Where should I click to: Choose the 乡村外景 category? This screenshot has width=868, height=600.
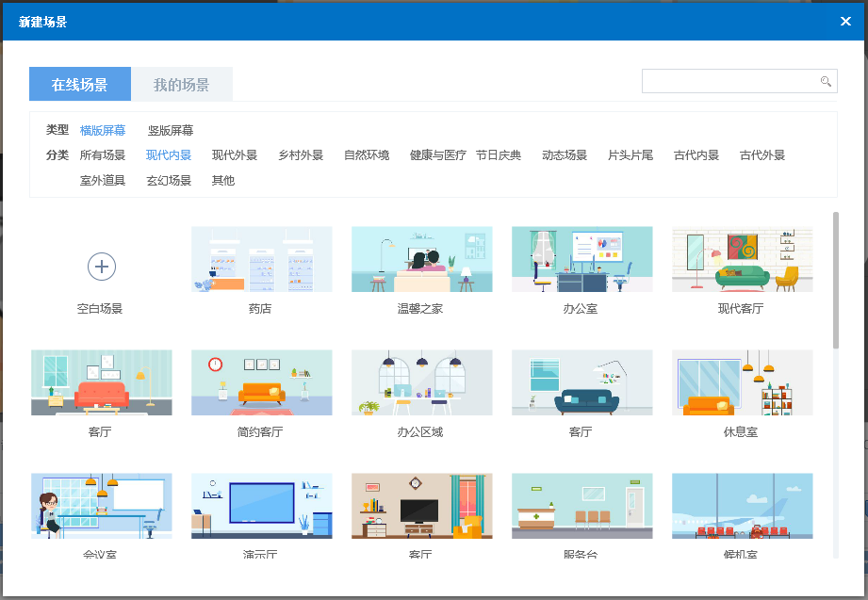pyautogui.click(x=301, y=155)
